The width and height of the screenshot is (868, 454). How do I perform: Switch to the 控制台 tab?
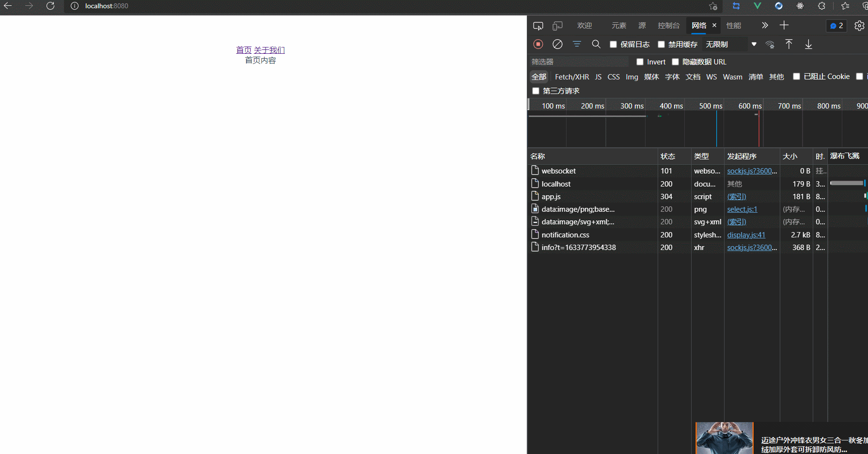pyautogui.click(x=669, y=25)
